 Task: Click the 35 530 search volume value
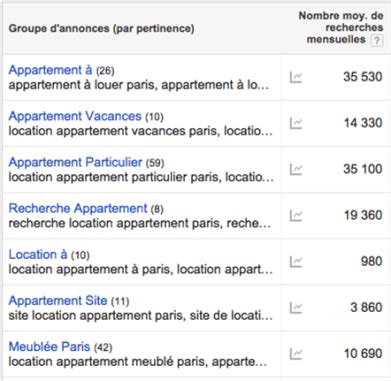363,77
